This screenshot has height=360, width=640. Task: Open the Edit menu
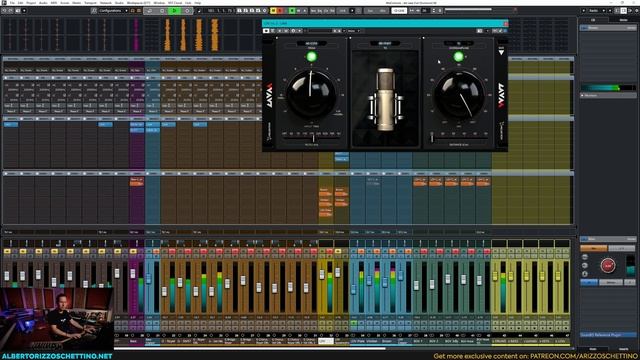point(20,2)
